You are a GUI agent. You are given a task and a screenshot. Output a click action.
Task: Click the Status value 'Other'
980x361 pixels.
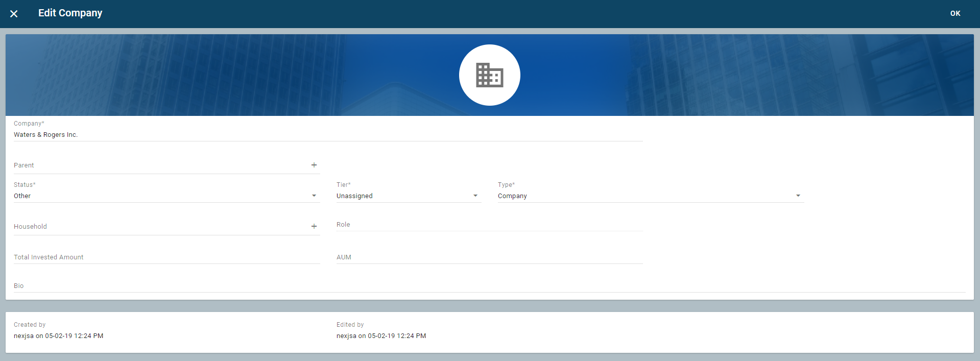point(22,196)
